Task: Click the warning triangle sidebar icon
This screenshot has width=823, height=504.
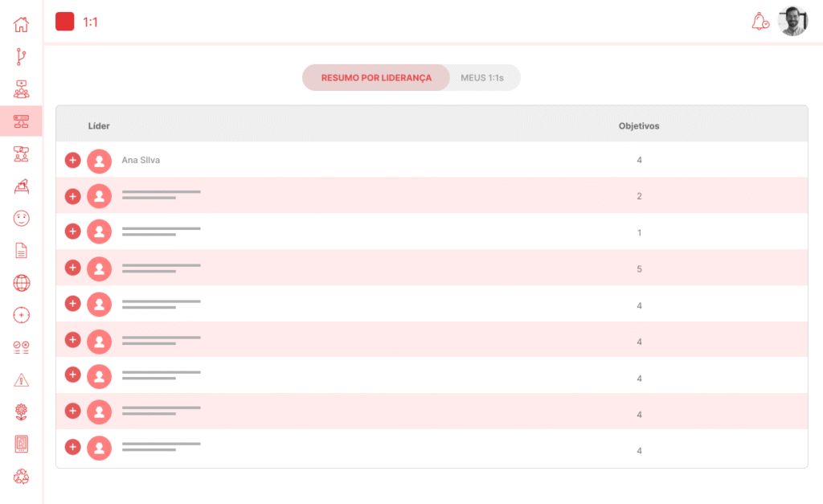Action: point(21,380)
